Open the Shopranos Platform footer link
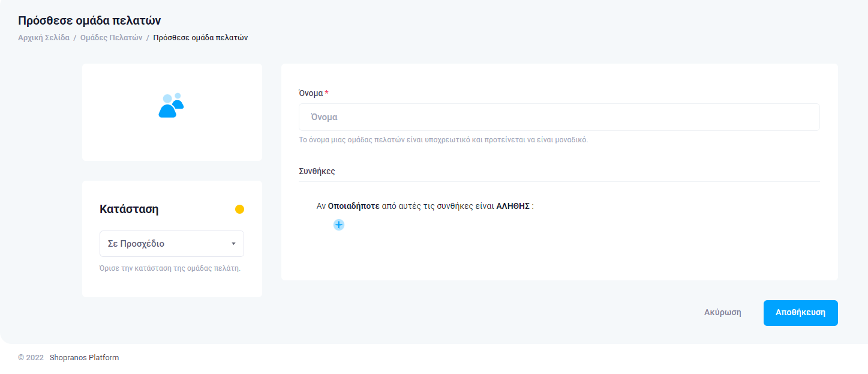 click(84, 358)
